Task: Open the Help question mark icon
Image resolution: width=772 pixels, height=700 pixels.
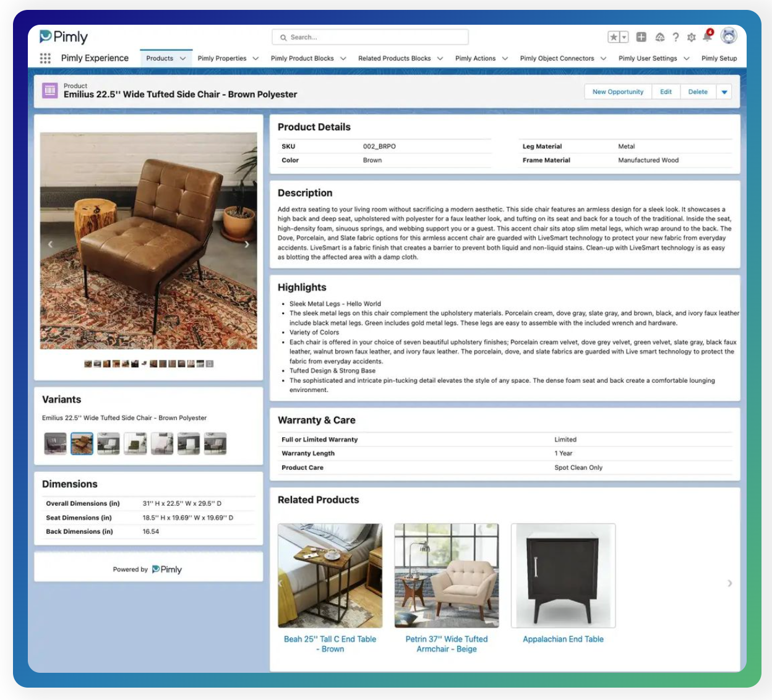Action: click(675, 37)
